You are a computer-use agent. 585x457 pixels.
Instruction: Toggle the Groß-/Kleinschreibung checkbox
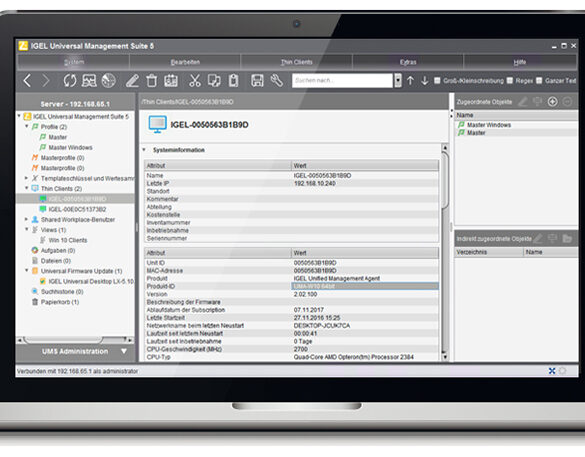tap(437, 81)
